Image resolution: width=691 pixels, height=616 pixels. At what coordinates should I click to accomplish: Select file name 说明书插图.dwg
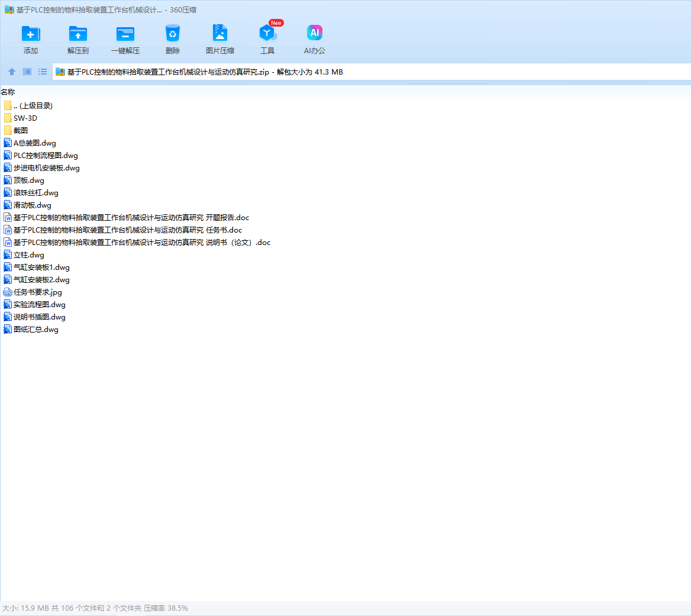click(x=39, y=317)
